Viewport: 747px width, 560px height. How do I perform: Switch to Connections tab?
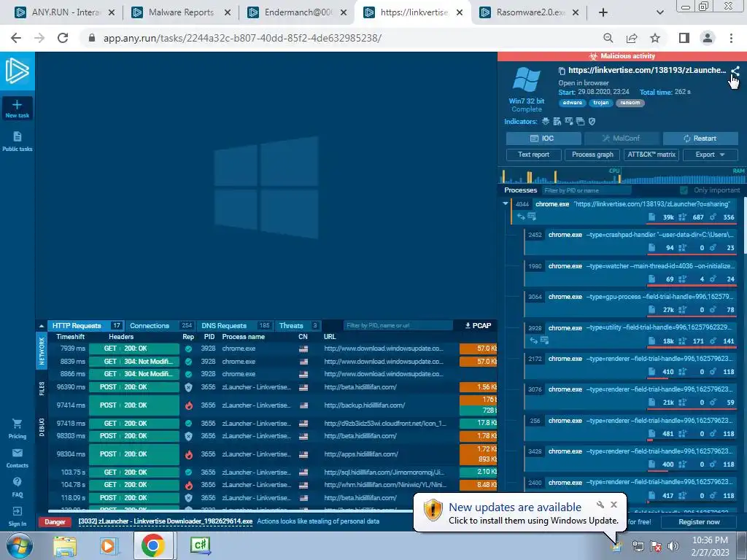coord(160,326)
